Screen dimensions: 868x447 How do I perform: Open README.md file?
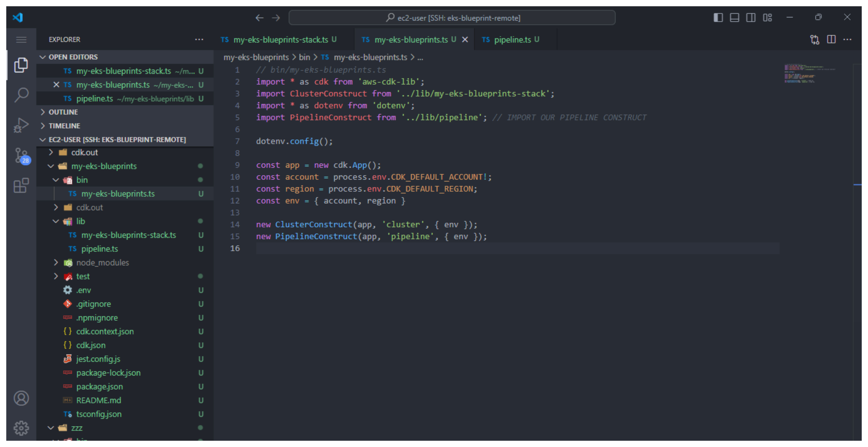125,400
